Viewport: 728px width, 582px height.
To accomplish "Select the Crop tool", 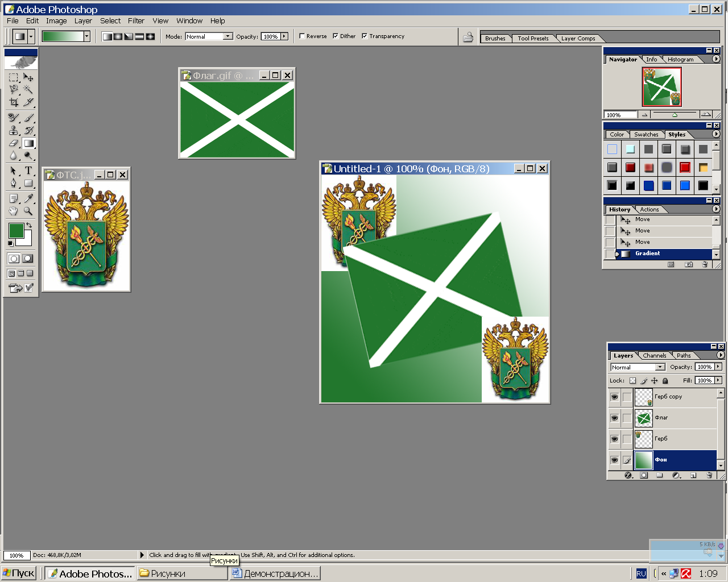I will 14,102.
